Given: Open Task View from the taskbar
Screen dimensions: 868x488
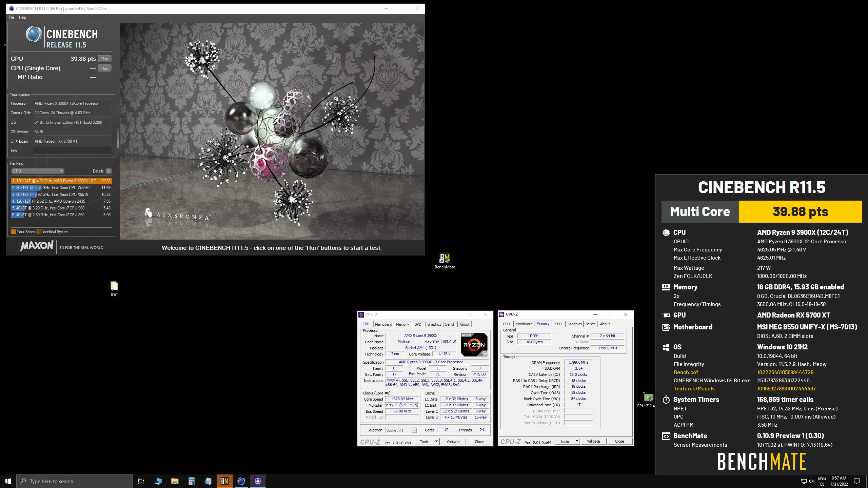Looking at the screenshot, I should coord(141,481).
